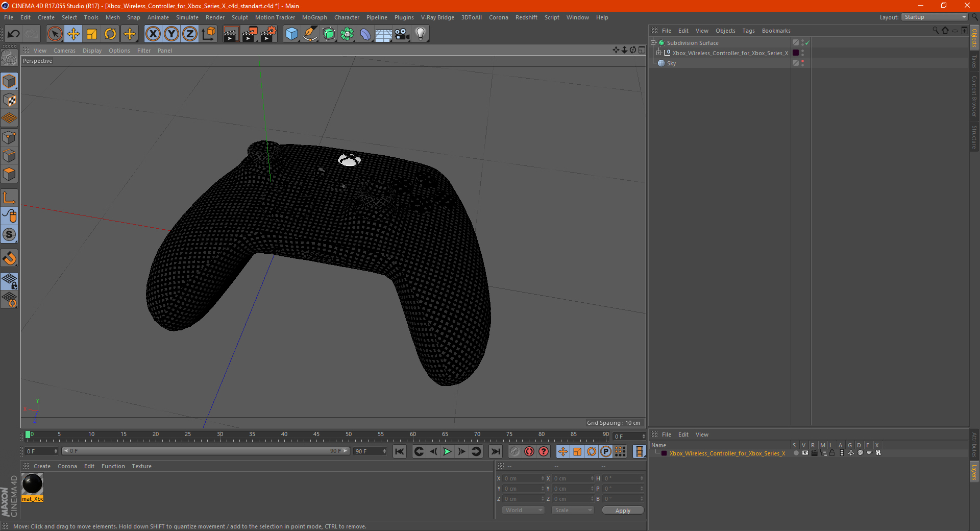Click the timeline preview range slider
Viewport: 980px width, 531px height.
[206, 451]
